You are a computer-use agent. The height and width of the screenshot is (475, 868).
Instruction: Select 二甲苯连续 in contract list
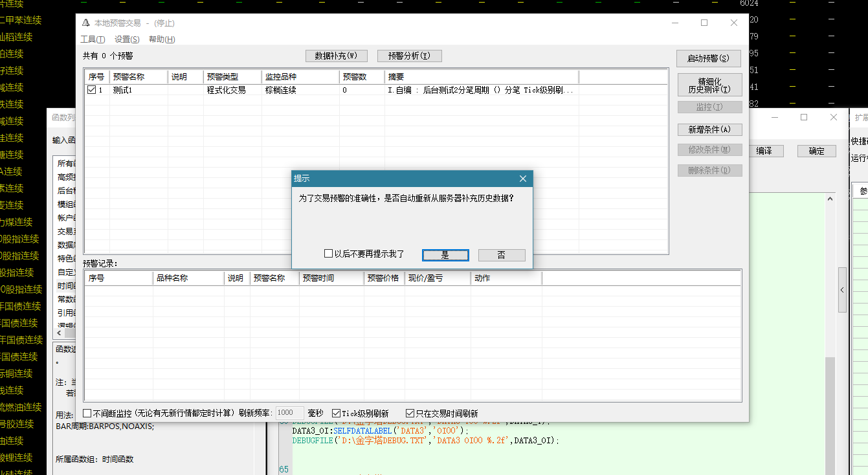(x=21, y=20)
